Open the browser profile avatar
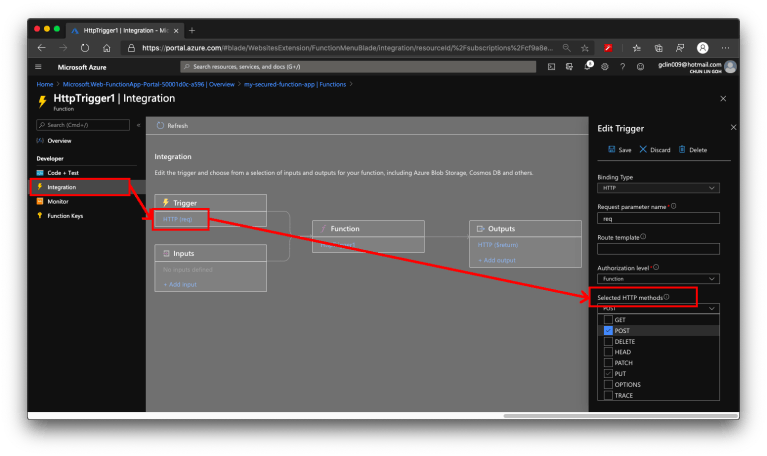 click(702, 48)
